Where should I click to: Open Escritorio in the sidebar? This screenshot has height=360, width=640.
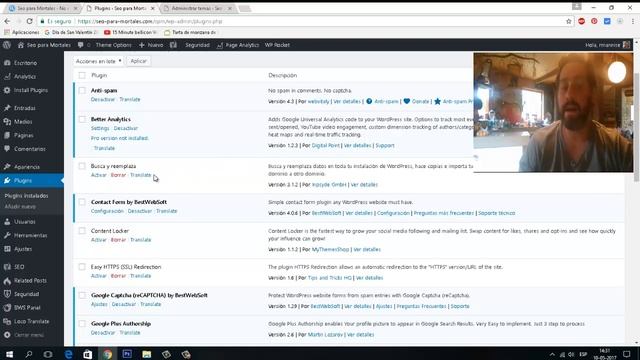(x=25, y=63)
